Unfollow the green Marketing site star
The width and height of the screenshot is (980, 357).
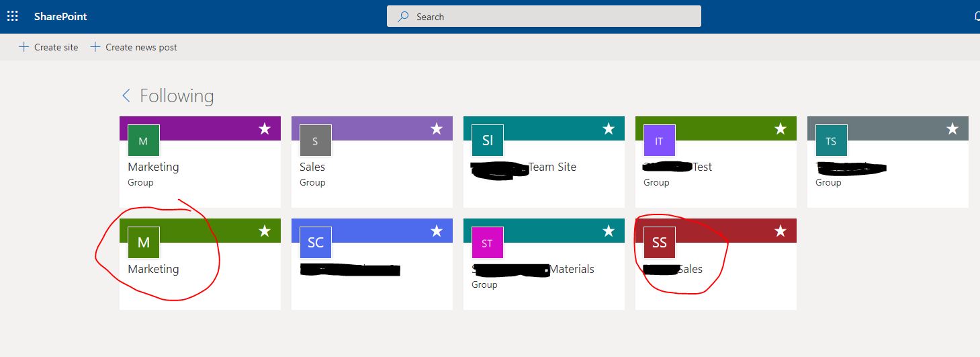tap(265, 231)
